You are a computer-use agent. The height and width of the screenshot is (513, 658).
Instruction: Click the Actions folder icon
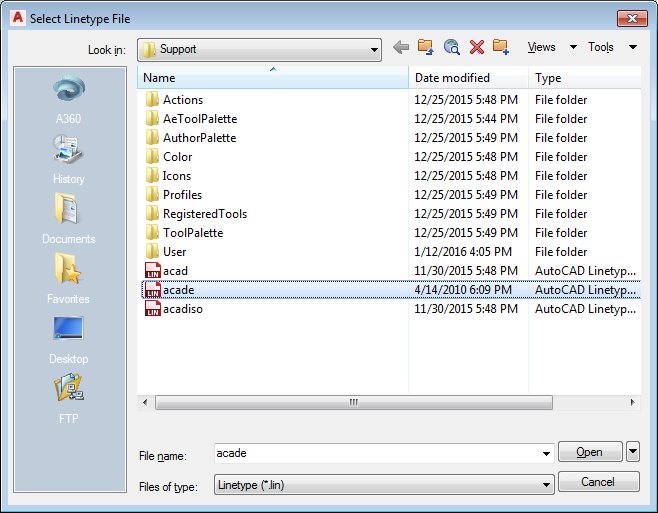click(152, 99)
